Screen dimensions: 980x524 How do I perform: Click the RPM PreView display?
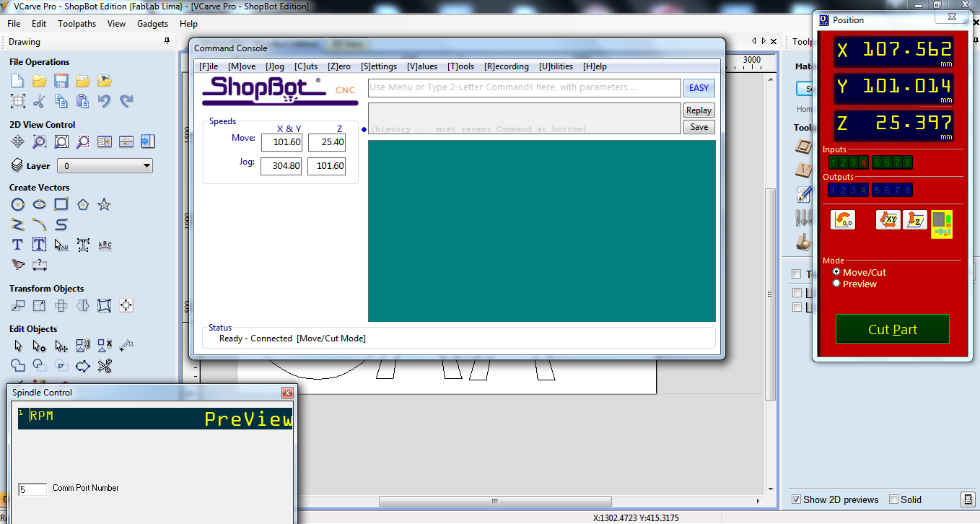click(155, 419)
